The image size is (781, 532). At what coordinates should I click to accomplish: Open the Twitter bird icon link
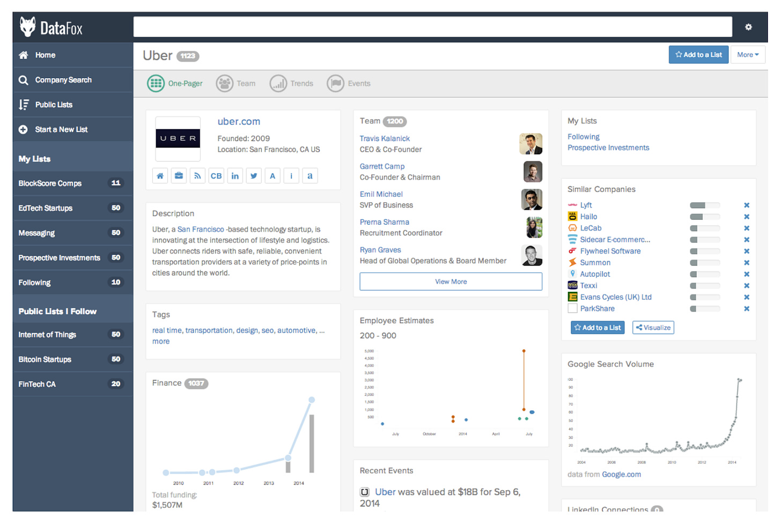[x=254, y=176]
